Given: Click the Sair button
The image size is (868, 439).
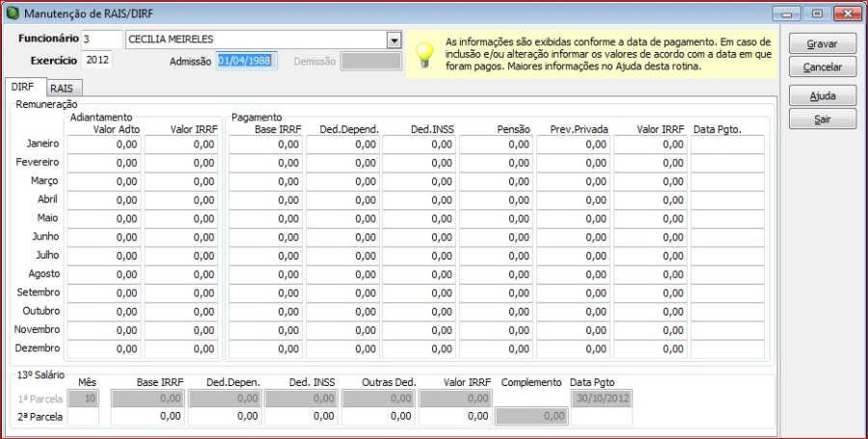Looking at the screenshot, I should (x=822, y=119).
